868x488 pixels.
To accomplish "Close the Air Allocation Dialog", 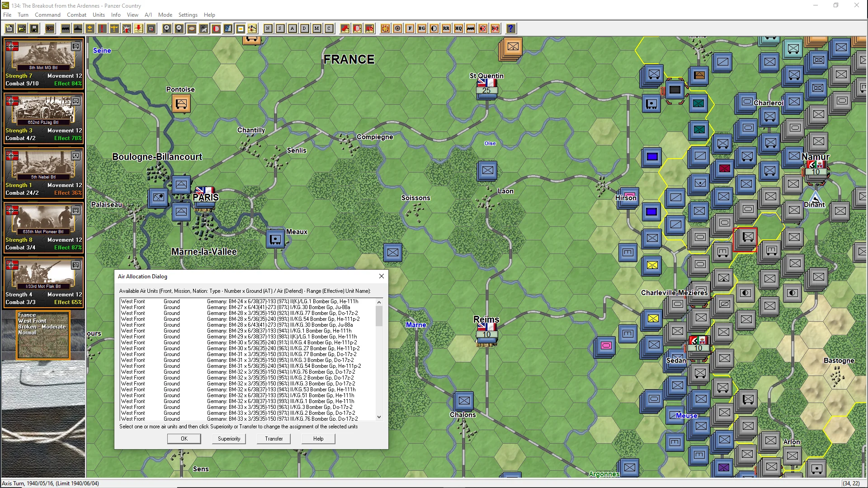I will coord(382,276).
